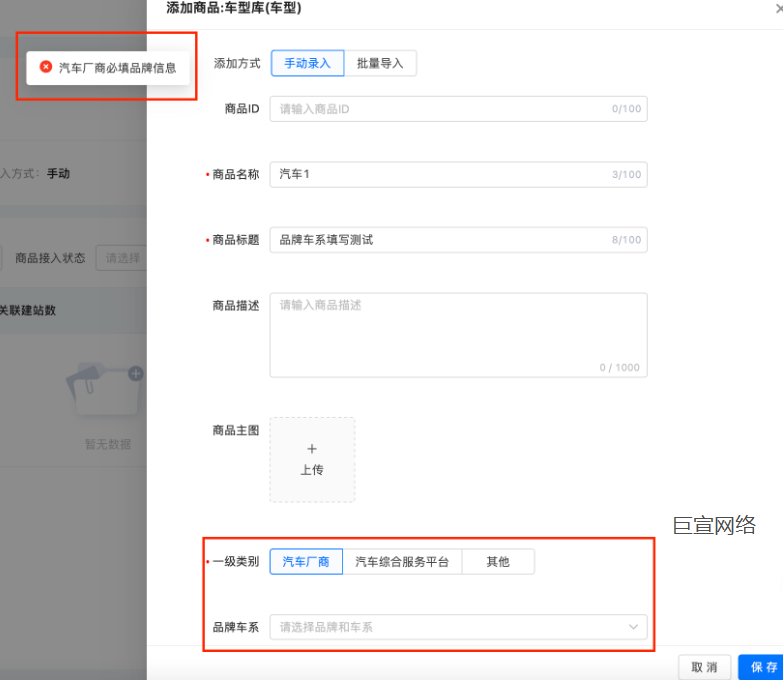Screen dimensions: 783x680
Task: Click the 商品名称 label
Action: pos(236,174)
